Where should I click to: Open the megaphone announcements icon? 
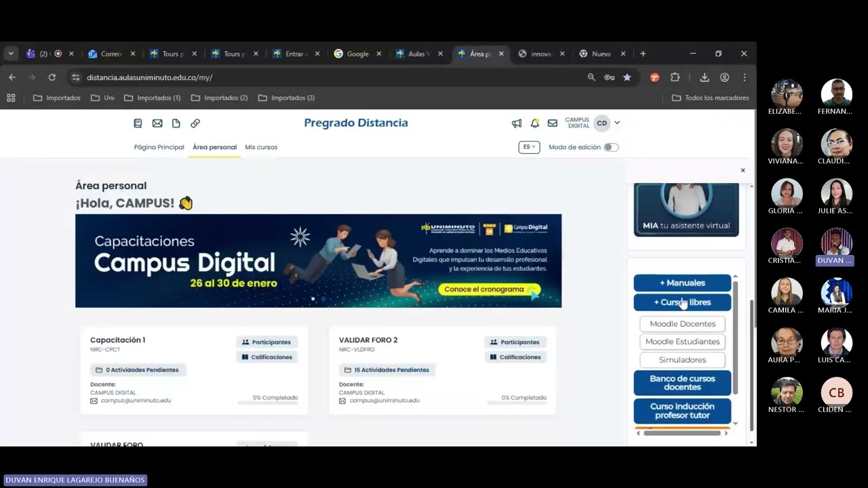[x=517, y=123]
